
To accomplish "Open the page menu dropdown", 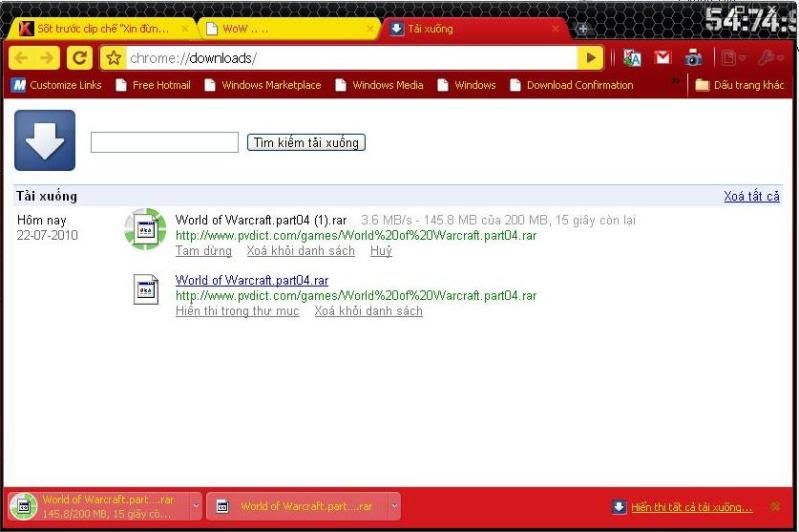I will point(734,58).
